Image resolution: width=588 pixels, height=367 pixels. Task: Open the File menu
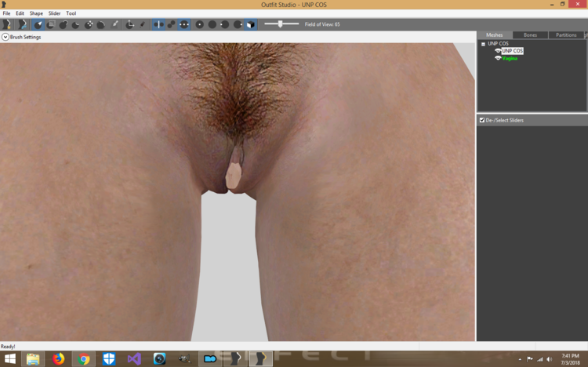[x=7, y=13]
